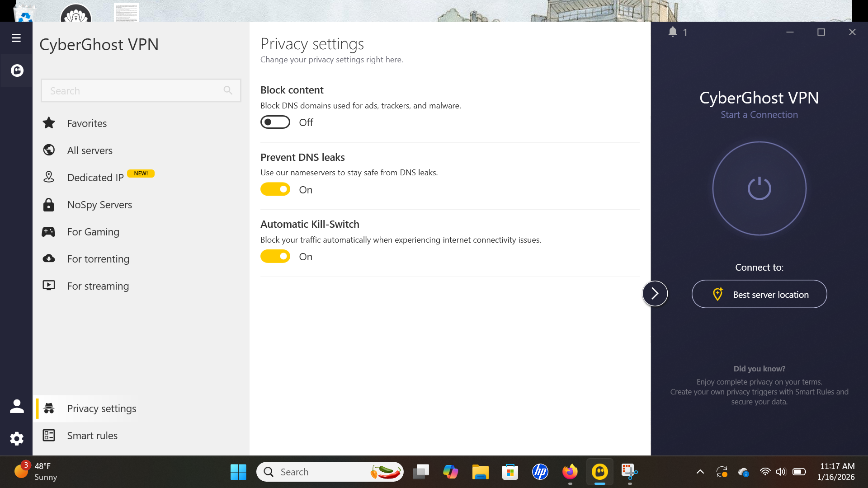The height and width of the screenshot is (488, 868).
Task: Open the hamburger menu icon
Action: [16, 38]
